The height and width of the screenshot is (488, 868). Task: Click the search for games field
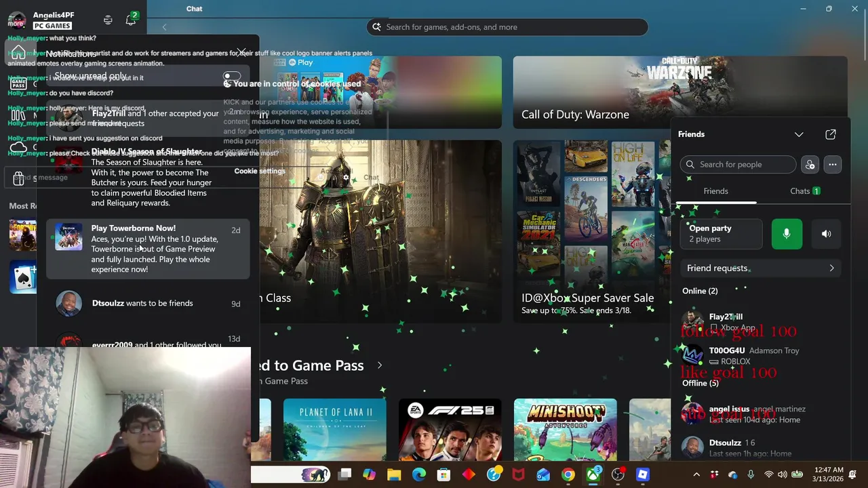click(x=507, y=27)
